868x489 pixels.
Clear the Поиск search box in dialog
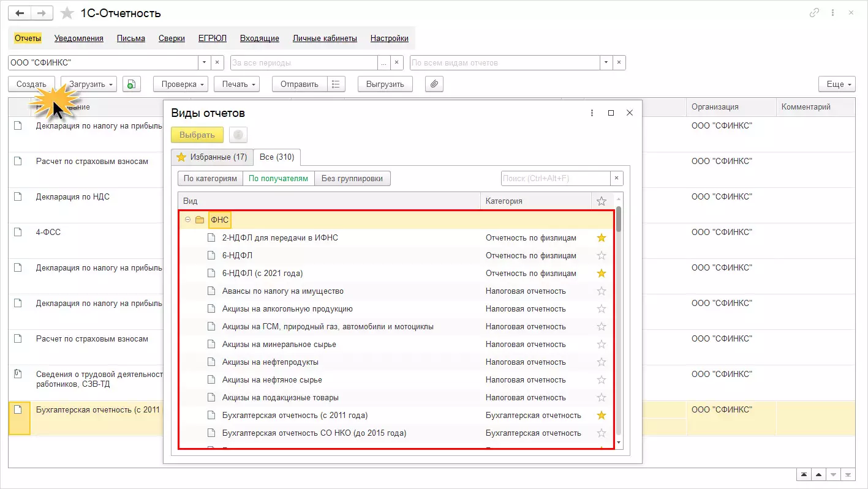click(617, 178)
